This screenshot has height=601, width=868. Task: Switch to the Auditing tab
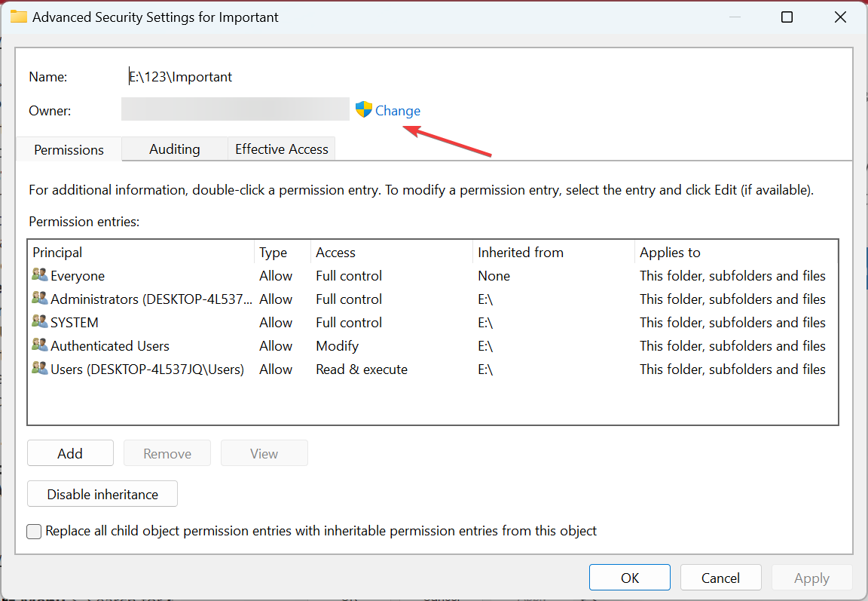click(174, 149)
